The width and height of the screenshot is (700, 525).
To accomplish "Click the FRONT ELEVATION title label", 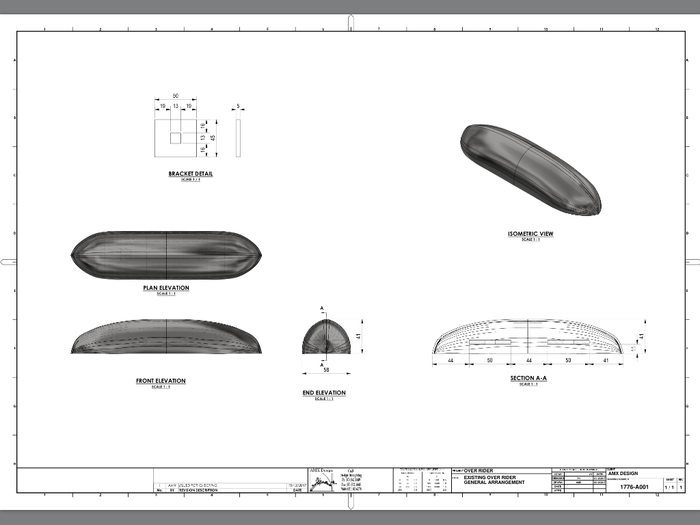I will (161, 381).
